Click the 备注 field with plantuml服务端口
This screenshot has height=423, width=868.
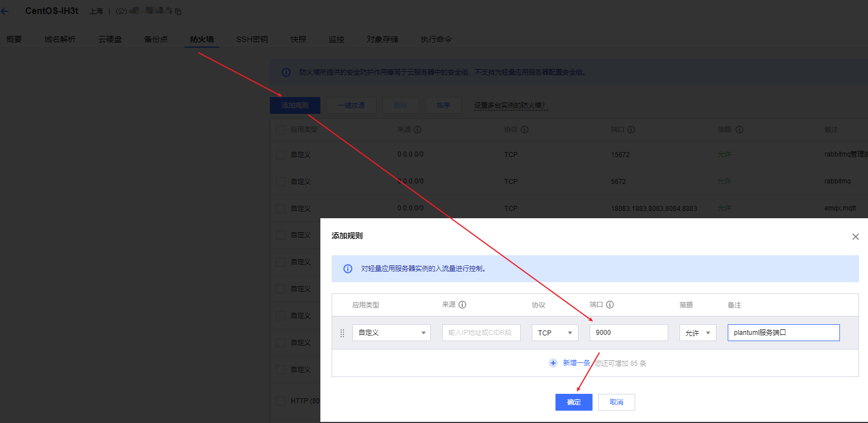[784, 333]
